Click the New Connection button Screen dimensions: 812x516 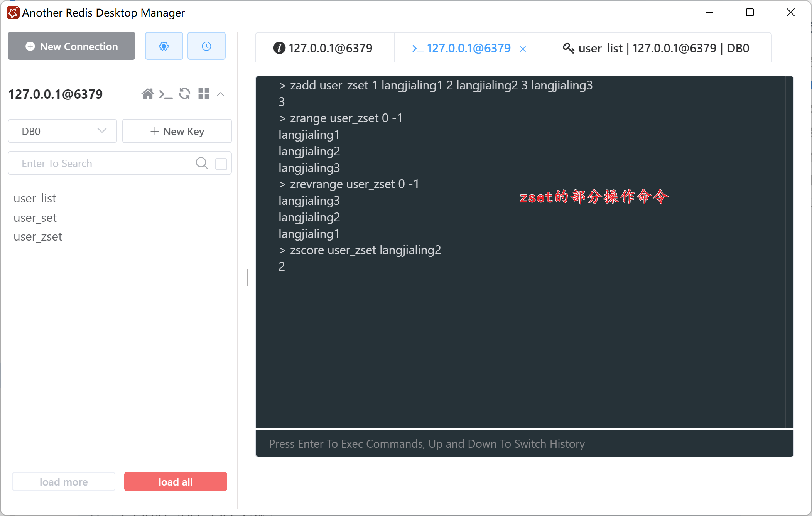click(71, 46)
